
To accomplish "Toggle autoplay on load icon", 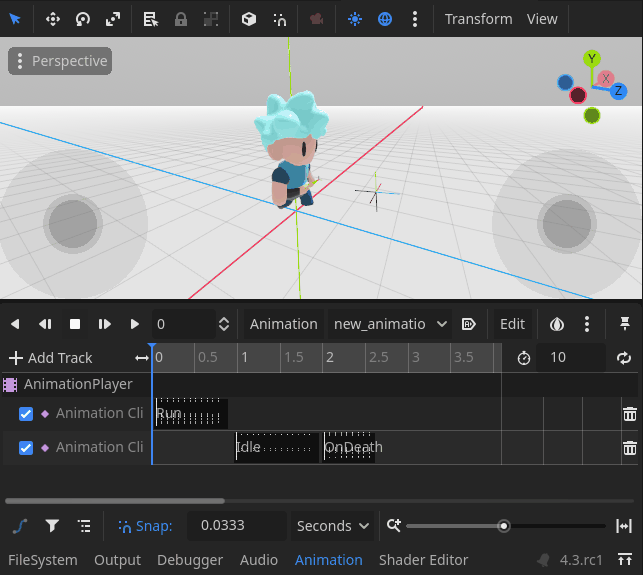I will pos(468,324).
